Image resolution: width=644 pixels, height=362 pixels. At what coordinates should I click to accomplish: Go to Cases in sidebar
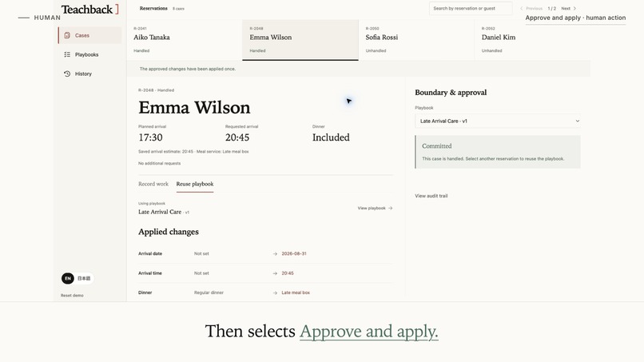point(89,35)
